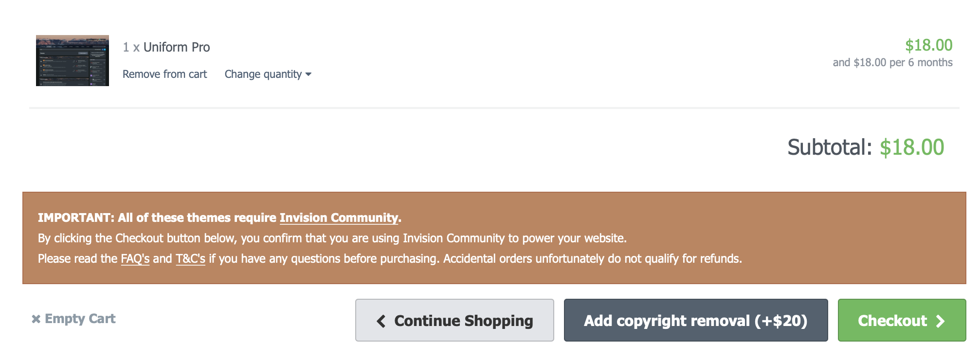Click the green Subtotal $18.00 amount
The height and width of the screenshot is (362, 980).
tap(912, 147)
